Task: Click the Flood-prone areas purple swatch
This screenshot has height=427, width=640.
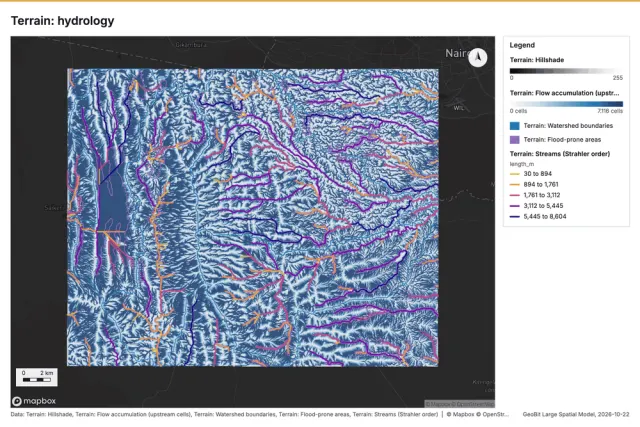Action: coord(515,140)
